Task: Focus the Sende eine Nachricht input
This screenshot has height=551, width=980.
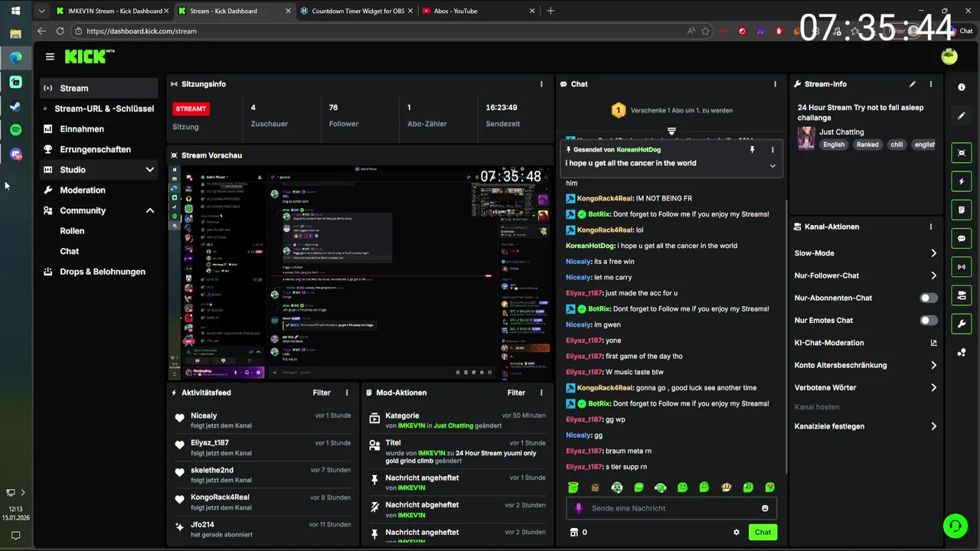Action: [671, 508]
